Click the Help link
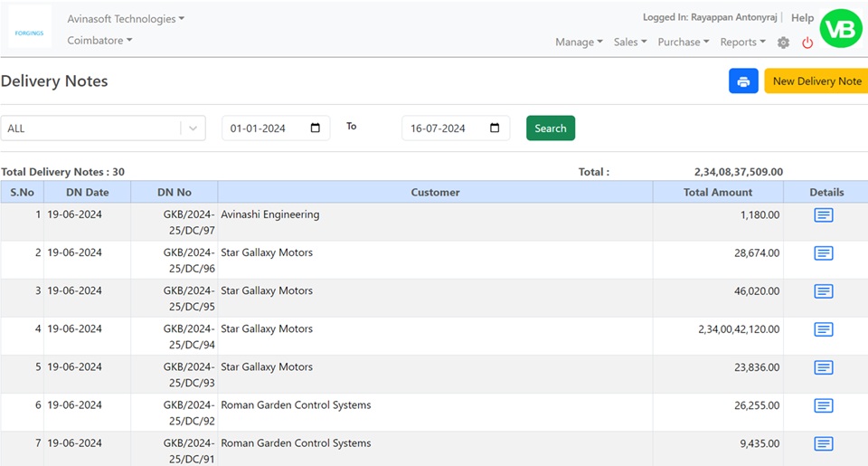The width and height of the screenshot is (868, 466). (802, 18)
